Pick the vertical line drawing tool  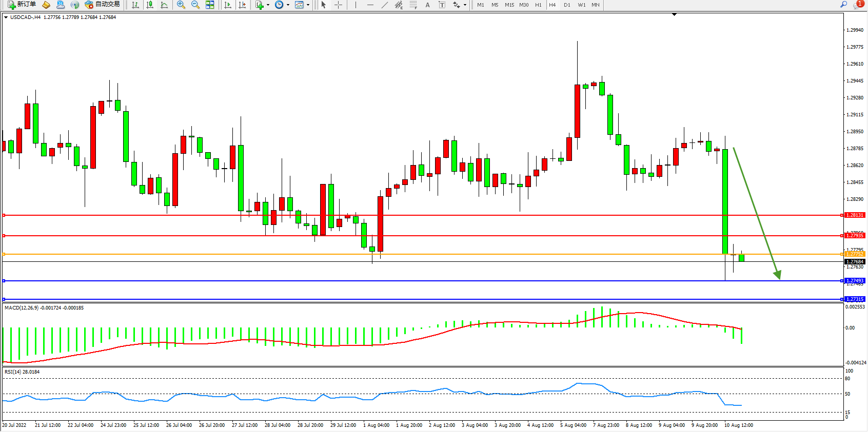coord(356,5)
